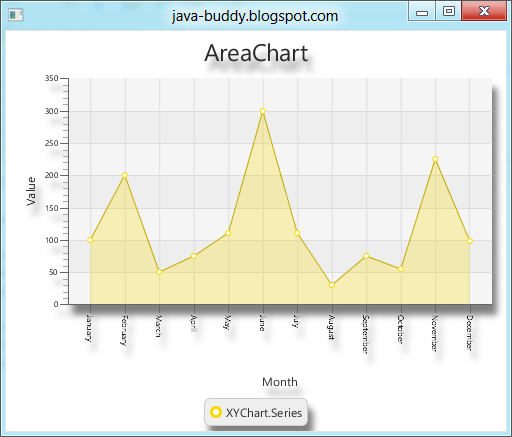
Task: Select the August lowest data point
Action: (332, 285)
